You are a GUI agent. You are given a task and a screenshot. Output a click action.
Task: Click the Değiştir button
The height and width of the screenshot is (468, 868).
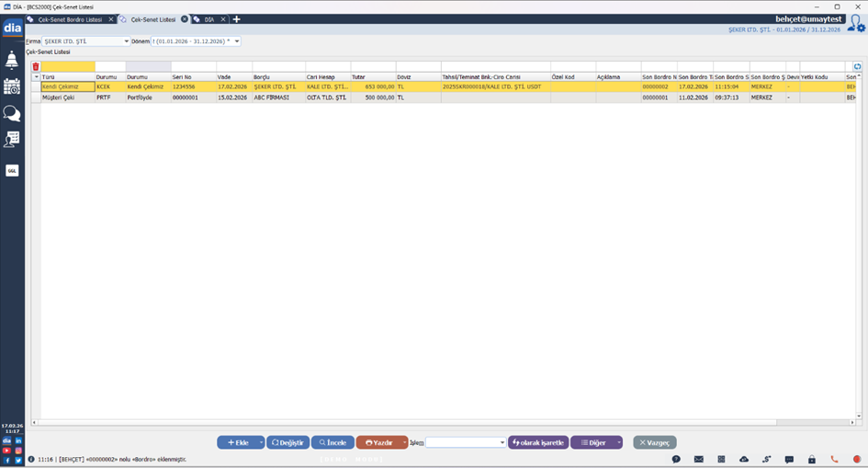[287, 442]
